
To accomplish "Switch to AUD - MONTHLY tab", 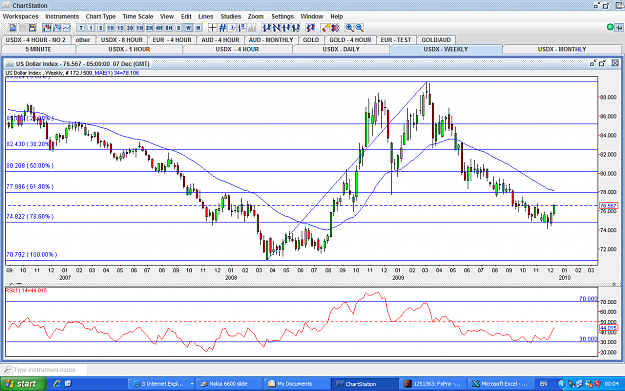I will (x=271, y=40).
